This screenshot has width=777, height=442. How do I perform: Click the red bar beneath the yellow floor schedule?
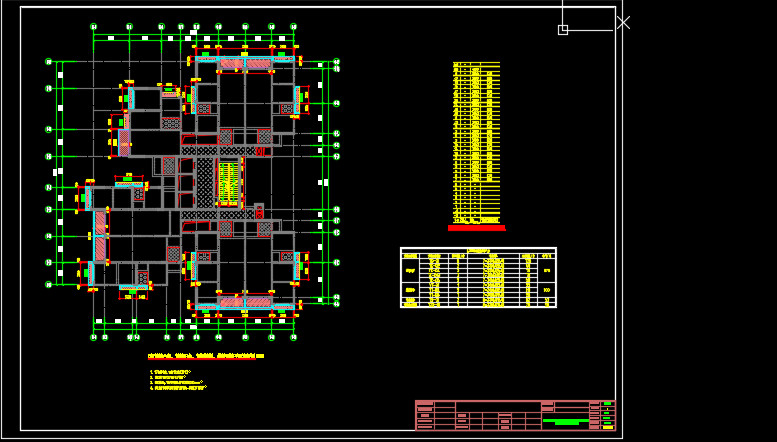(x=477, y=228)
